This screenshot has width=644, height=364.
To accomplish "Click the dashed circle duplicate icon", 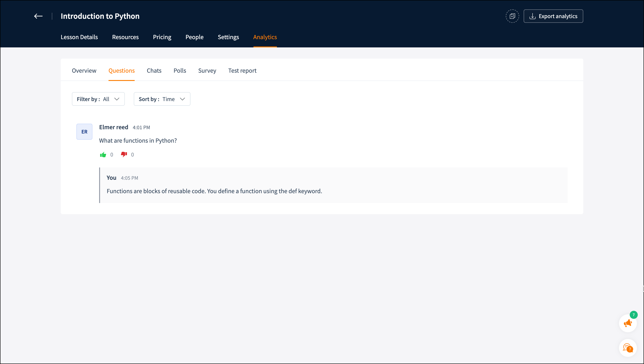I will (512, 16).
